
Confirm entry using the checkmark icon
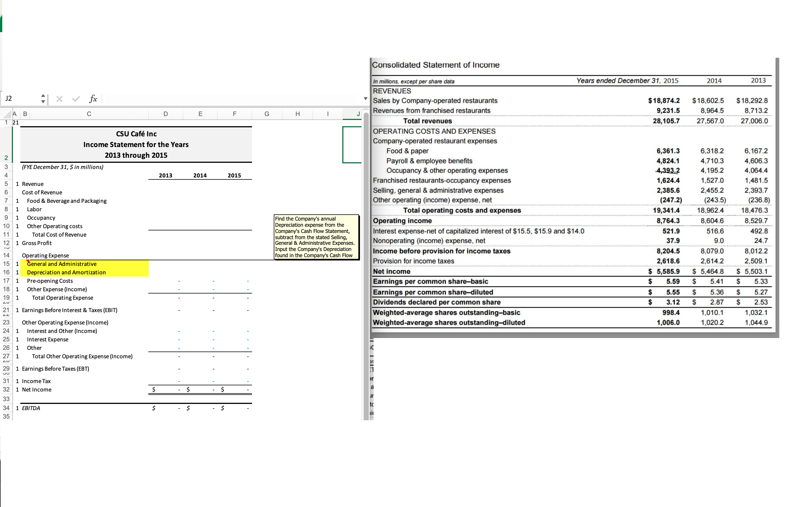[76, 99]
